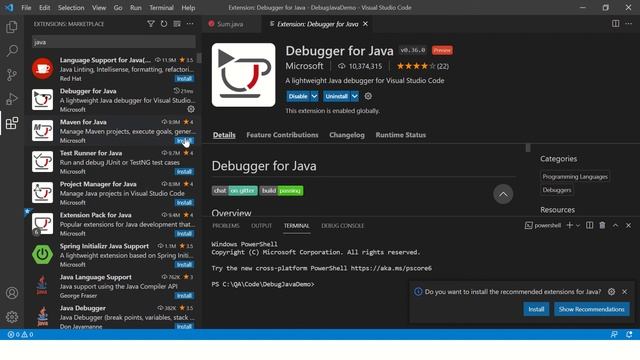Viewport: 640px width, 360px height.
Task: Open the Accounts icon in activity bar
Action: tap(12, 293)
